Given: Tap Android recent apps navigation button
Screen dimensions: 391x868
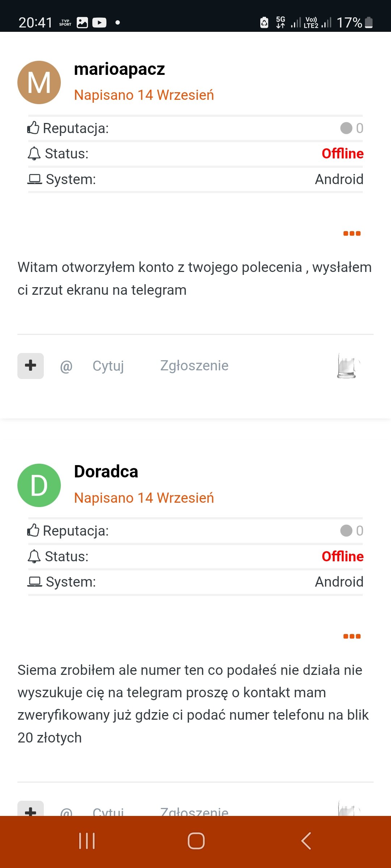Looking at the screenshot, I should point(87,841).
